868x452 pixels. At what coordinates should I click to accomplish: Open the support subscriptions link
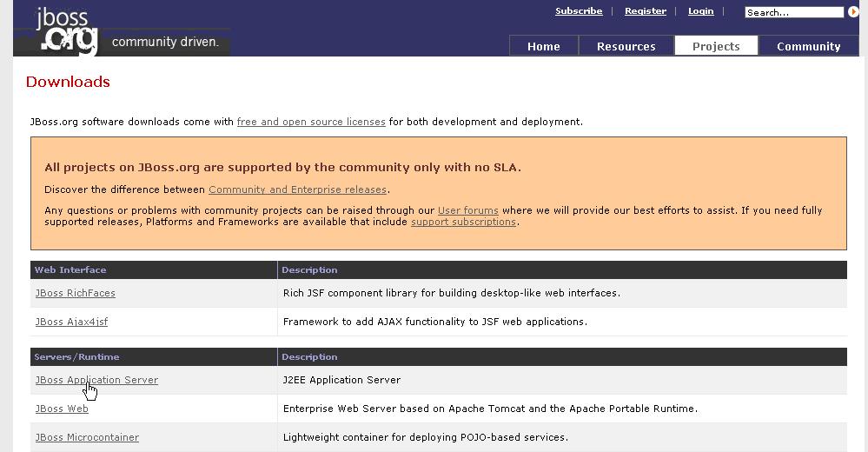(463, 222)
